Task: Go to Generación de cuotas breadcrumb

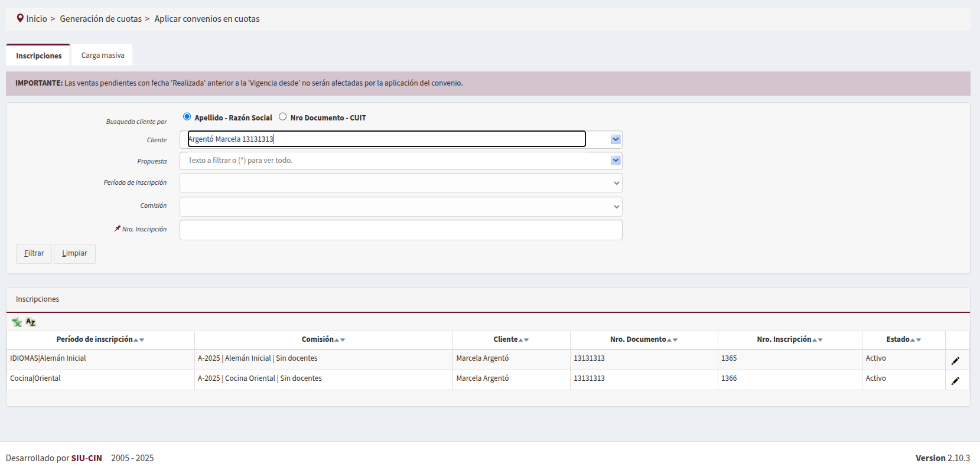Action: pos(100,19)
